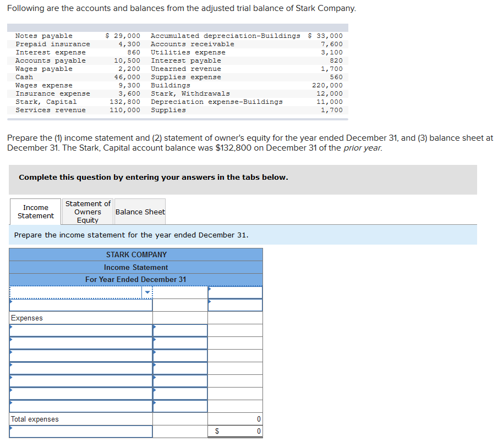Click the final total cell showing $0
This screenshot has width=498, height=448.
click(235, 432)
